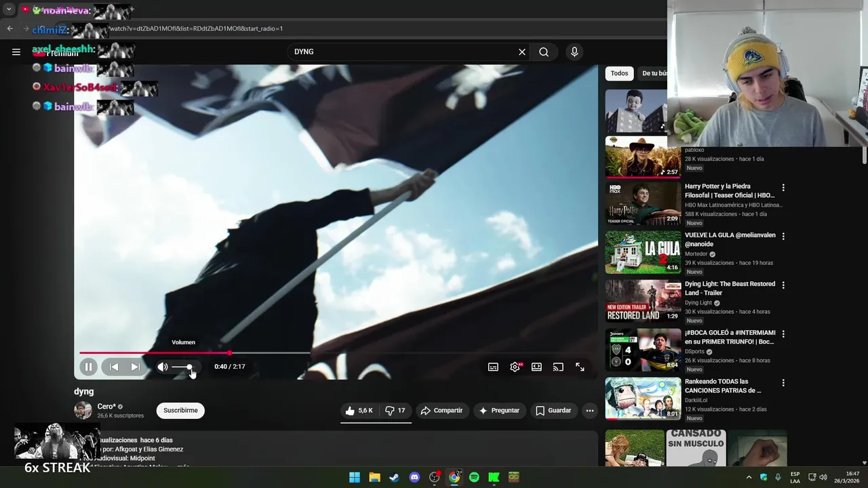Open Steam from the taskbar
The height and width of the screenshot is (488, 868).
[x=394, y=477]
